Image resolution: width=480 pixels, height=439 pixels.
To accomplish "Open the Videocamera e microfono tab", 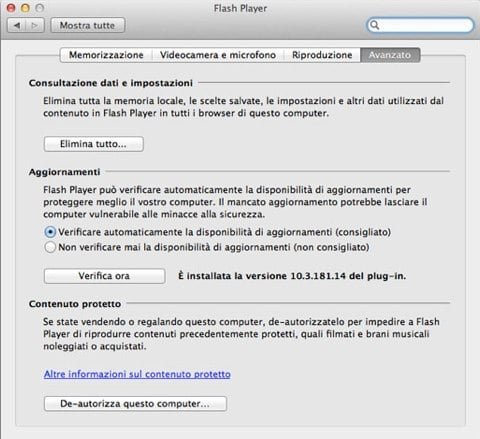I will [218, 55].
